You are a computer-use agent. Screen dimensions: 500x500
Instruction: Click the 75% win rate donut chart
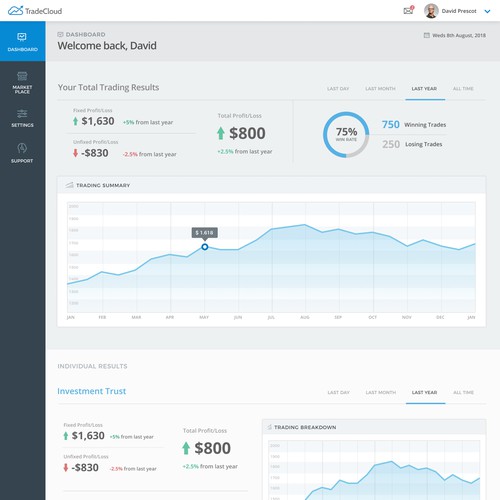click(346, 135)
